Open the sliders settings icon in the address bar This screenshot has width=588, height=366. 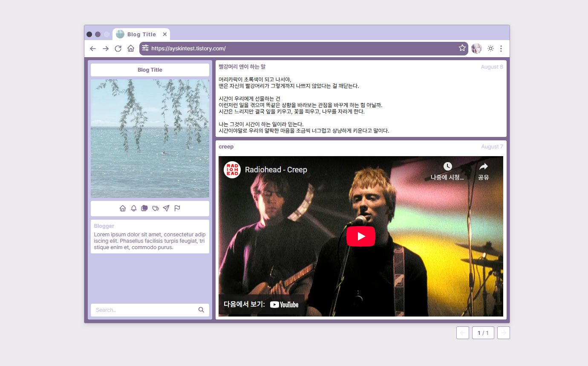[x=145, y=48]
